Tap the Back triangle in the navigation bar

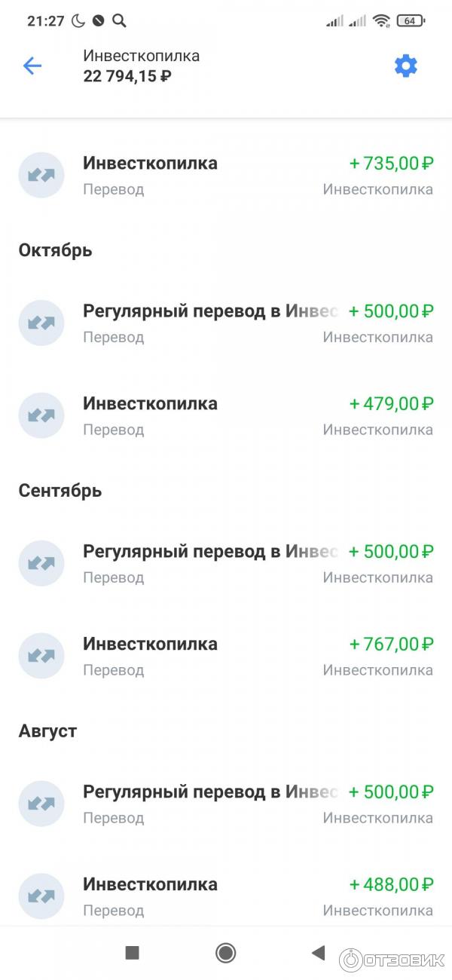[318, 952]
